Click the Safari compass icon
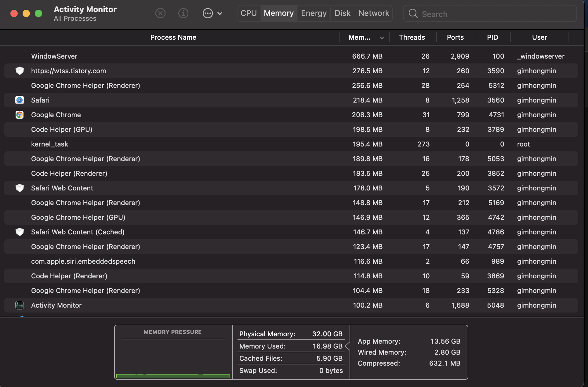 tap(20, 100)
